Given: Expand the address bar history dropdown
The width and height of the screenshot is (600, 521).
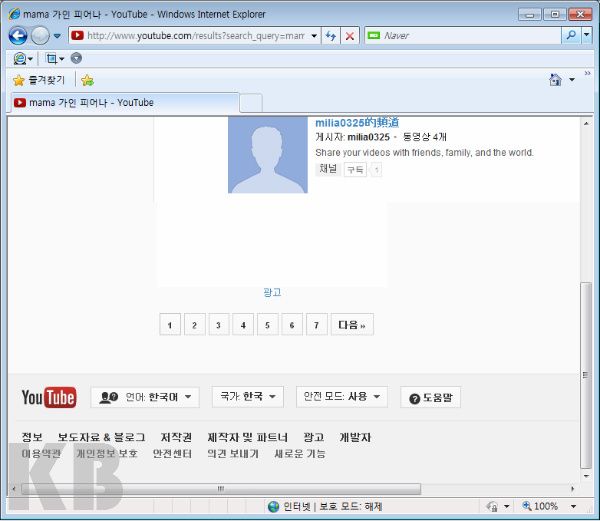Looking at the screenshot, I should click(x=314, y=36).
